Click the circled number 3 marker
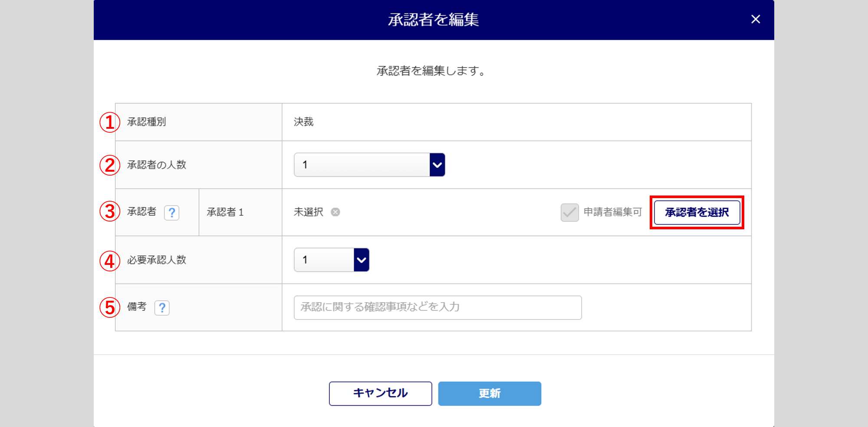The width and height of the screenshot is (868, 427). (110, 212)
